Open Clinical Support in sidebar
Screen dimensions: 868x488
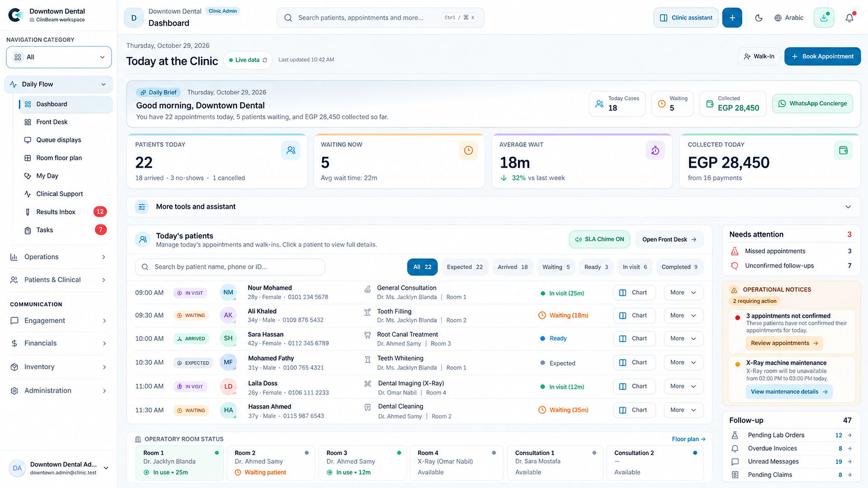click(65, 194)
